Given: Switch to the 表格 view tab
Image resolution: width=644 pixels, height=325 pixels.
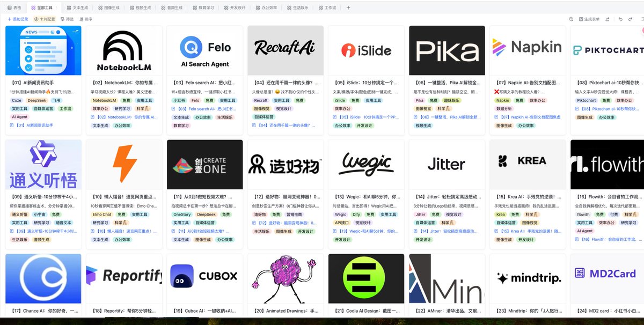Looking at the screenshot, I should point(14,8).
